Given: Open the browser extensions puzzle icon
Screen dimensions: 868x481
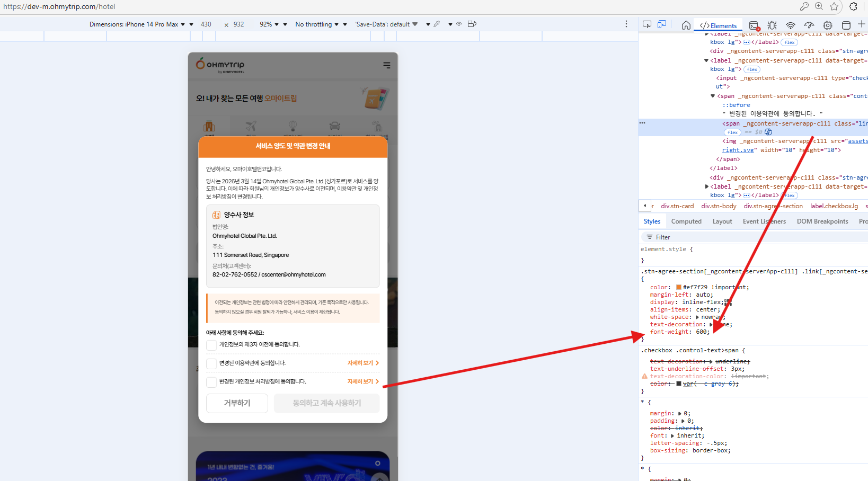Looking at the screenshot, I should (x=853, y=6).
